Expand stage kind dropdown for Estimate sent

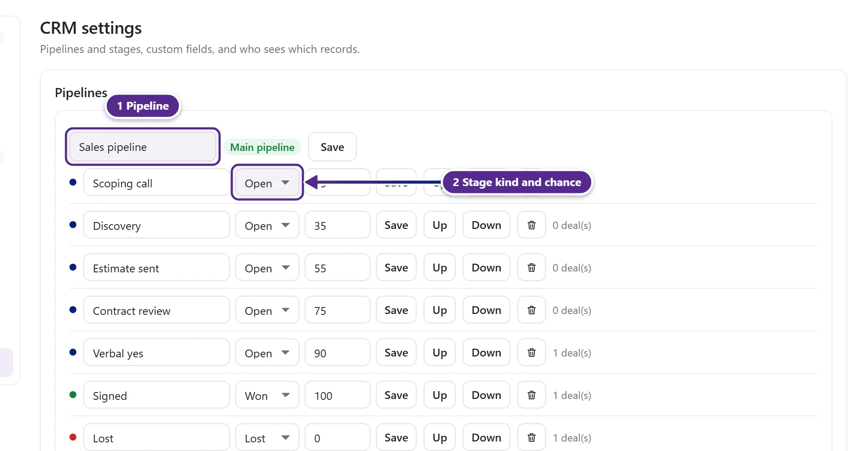coord(267,268)
